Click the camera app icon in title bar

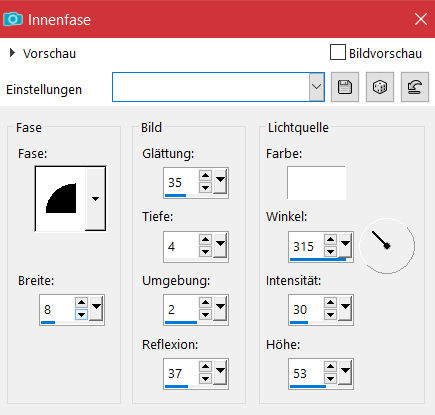[x=13, y=19]
